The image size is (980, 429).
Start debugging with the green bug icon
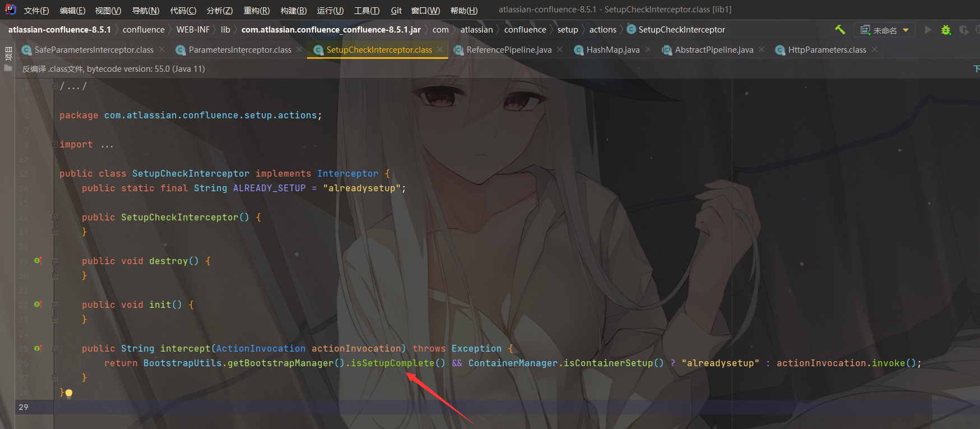click(946, 30)
